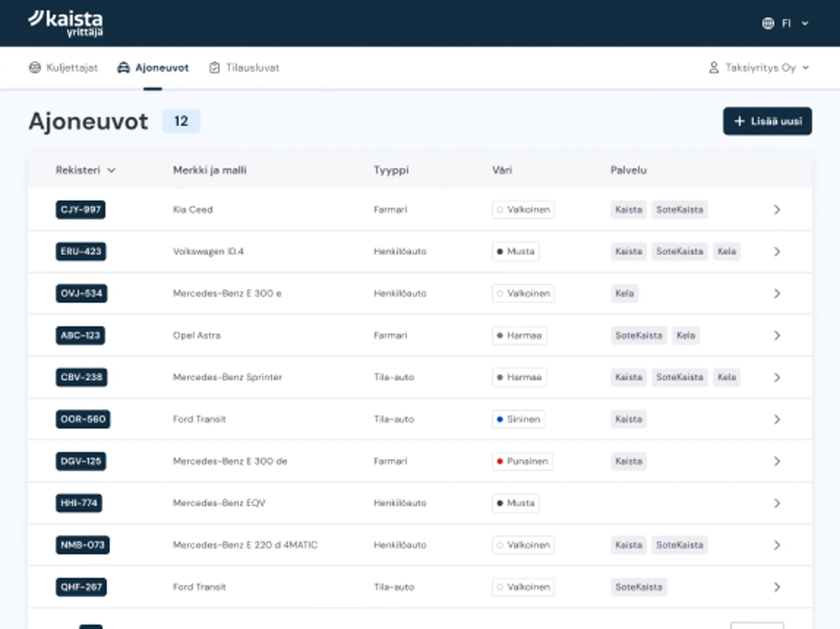Click the car icon beside Ajoneuvot
The image size is (840, 629).
pyautogui.click(x=123, y=68)
